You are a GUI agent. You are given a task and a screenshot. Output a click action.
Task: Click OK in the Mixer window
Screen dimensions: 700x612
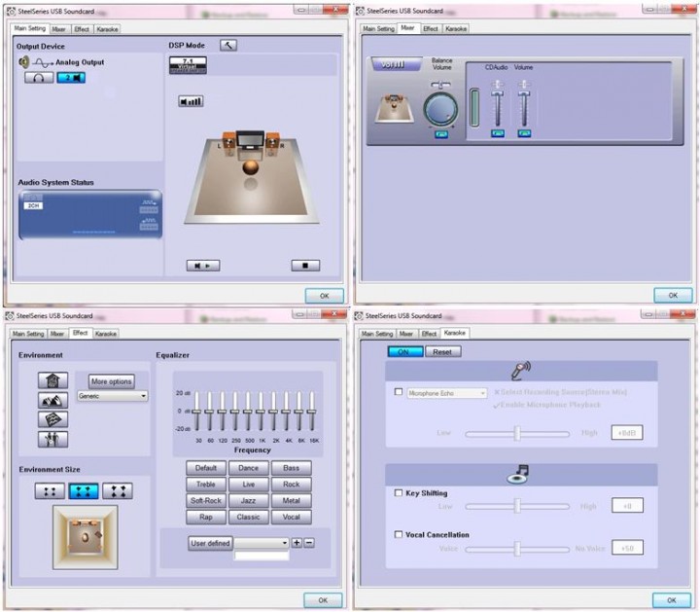(673, 295)
